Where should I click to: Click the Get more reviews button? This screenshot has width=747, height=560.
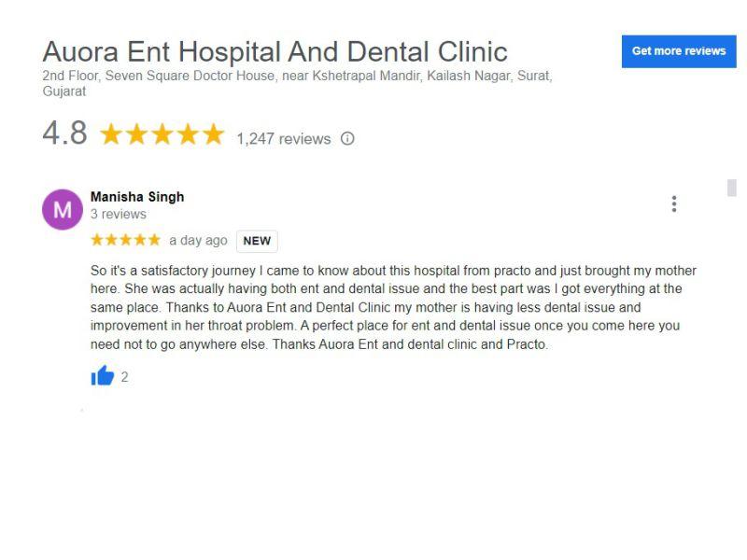[679, 51]
